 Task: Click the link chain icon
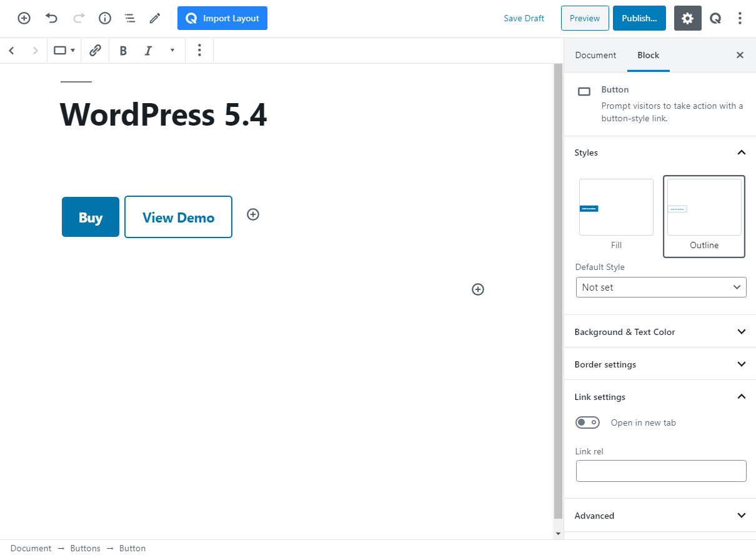(95, 51)
